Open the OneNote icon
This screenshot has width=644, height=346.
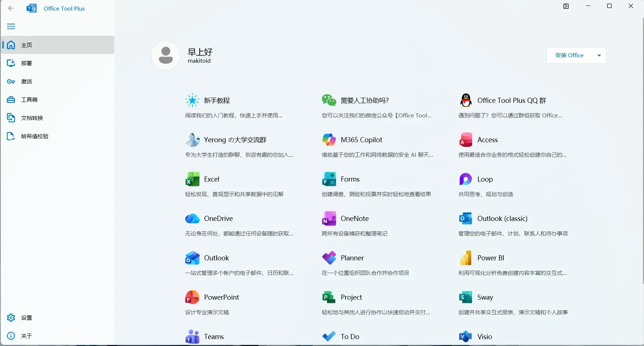click(x=329, y=218)
